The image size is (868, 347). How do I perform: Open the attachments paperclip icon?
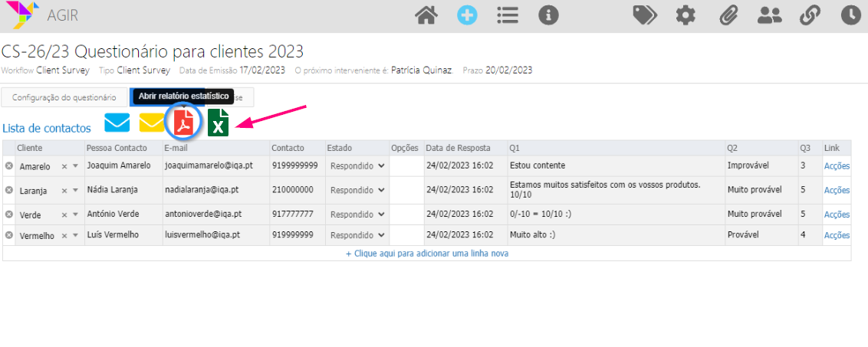(728, 15)
